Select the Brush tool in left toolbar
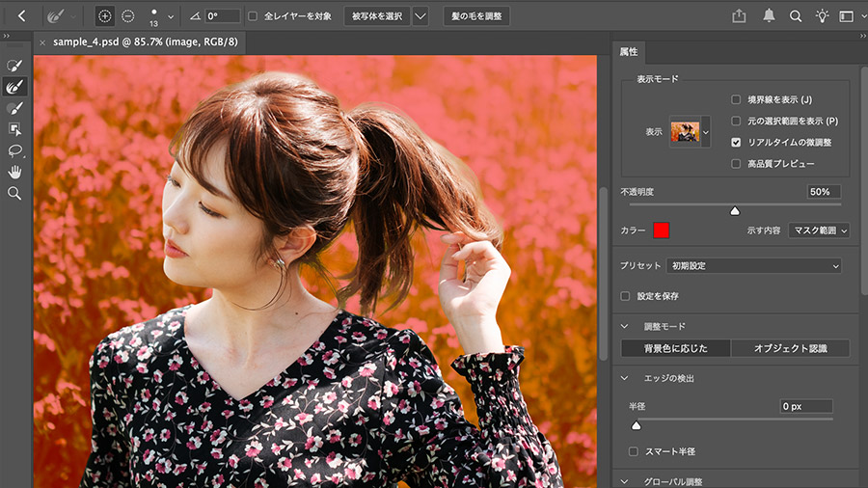Screen dimensions: 868x488 pyautogui.click(x=14, y=108)
